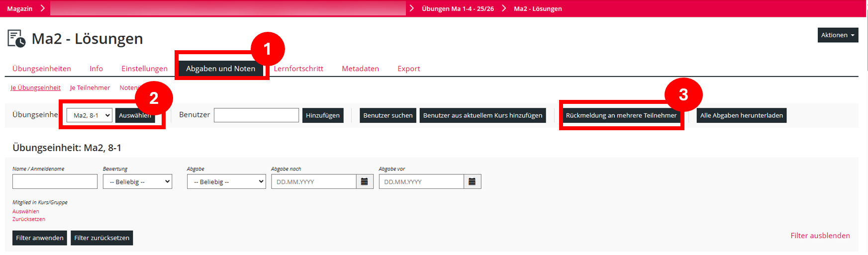Click the Hinzufügen button
The width and height of the screenshot is (868, 255).
[323, 115]
